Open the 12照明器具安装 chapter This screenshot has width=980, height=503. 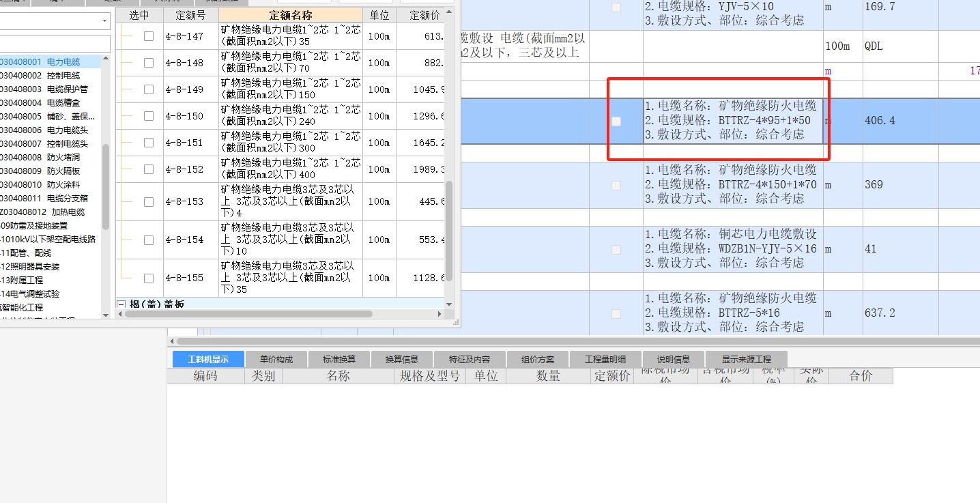(30, 267)
